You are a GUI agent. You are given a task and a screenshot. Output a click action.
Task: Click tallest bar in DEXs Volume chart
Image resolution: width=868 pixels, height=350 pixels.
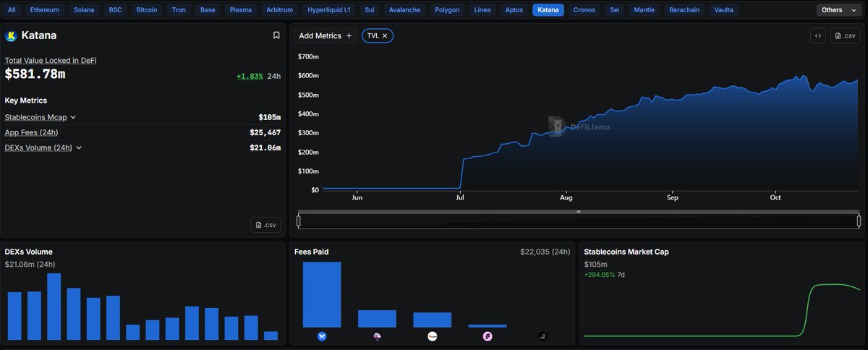(x=54, y=307)
